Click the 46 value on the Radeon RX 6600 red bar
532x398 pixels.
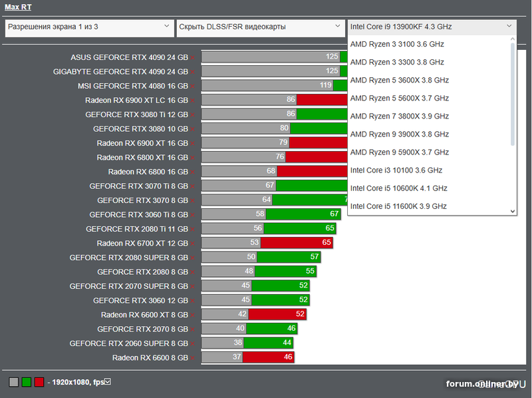coord(288,357)
